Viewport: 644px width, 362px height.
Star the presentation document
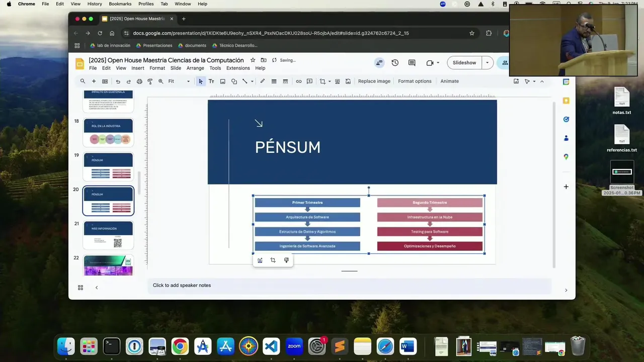pos(253,60)
